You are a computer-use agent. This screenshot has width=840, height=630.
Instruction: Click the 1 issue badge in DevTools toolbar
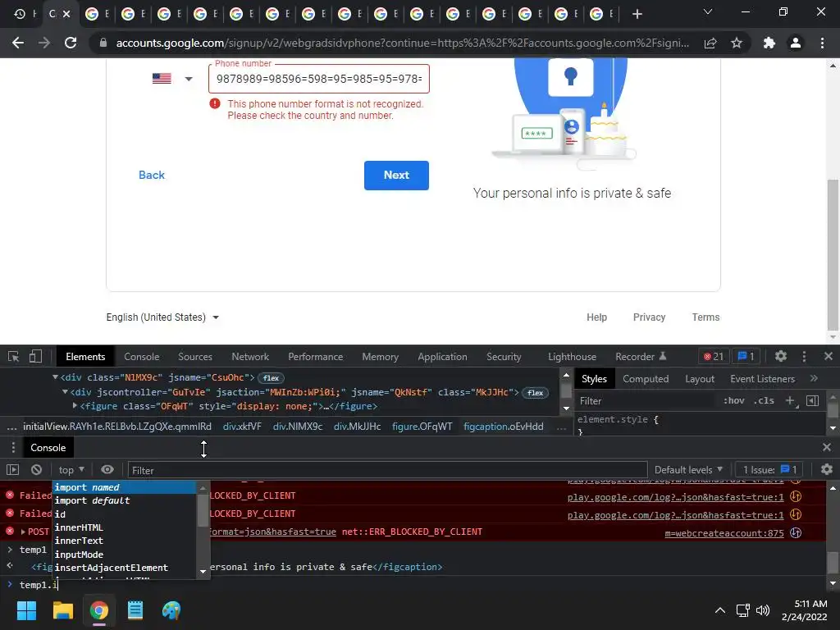(x=746, y=356)
